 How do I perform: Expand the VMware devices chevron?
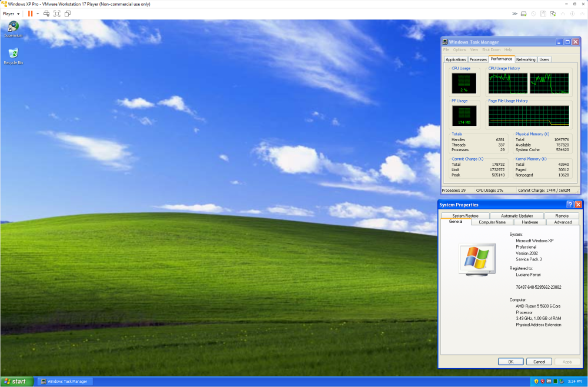[x=514, y=14]
